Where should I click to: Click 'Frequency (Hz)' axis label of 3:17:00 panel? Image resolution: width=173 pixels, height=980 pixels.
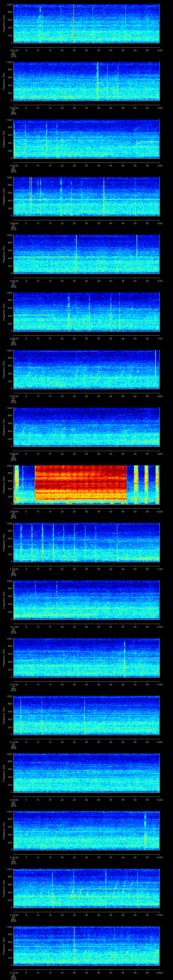click(x=4, y=946)
